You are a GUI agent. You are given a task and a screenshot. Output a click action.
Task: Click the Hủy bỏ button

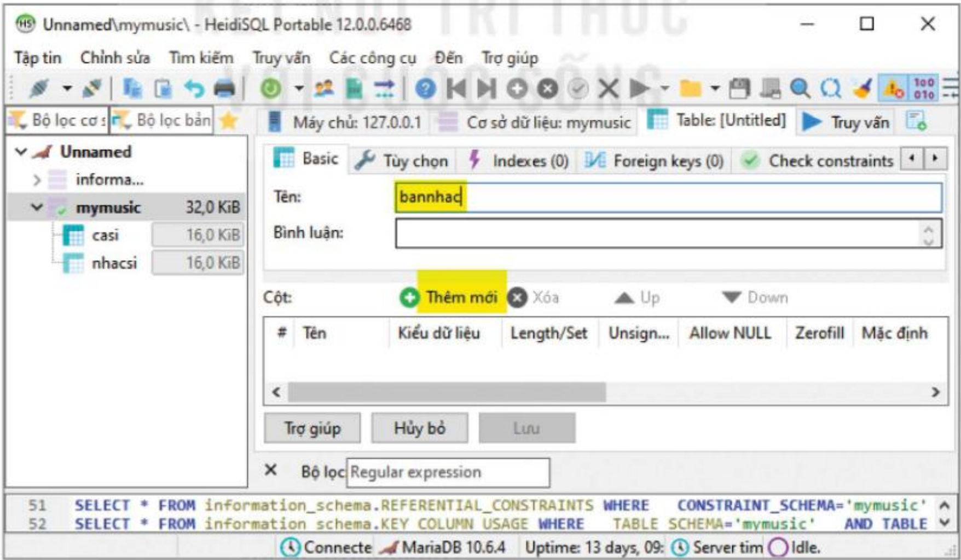419,428
